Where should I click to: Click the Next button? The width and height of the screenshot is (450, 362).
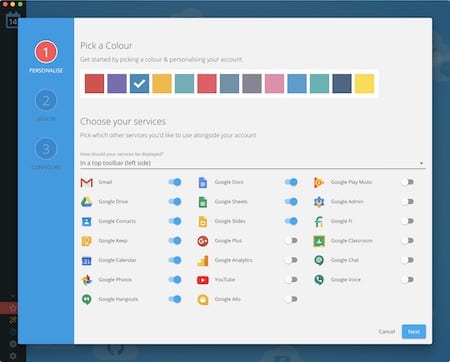pyautogui.click(x=414, y=332)
